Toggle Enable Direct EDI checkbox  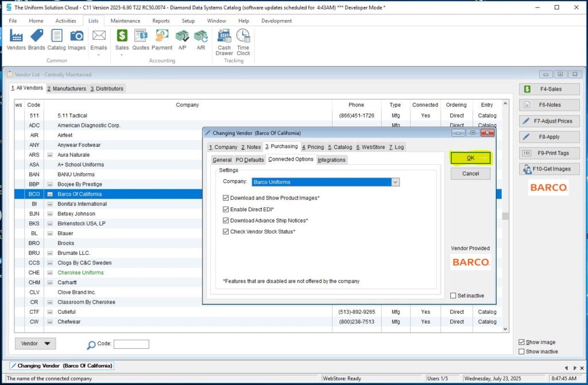[x=226, y=209]
